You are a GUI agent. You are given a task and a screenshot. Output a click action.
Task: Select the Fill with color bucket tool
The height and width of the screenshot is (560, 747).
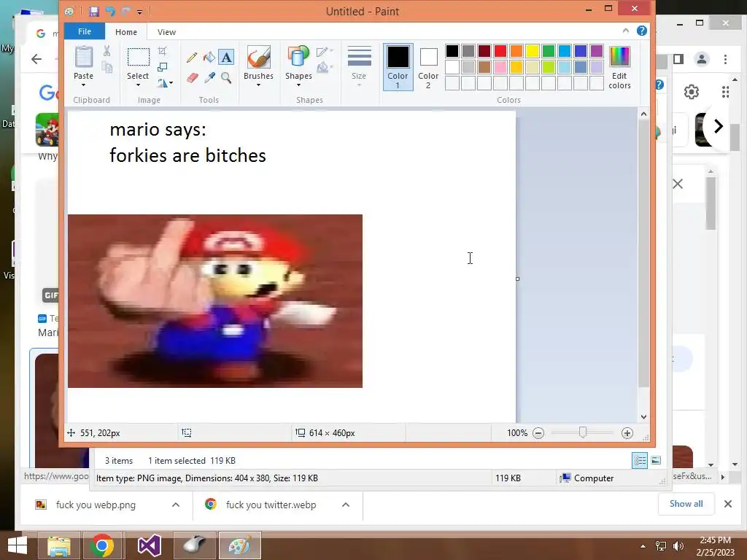coord(209,58)
